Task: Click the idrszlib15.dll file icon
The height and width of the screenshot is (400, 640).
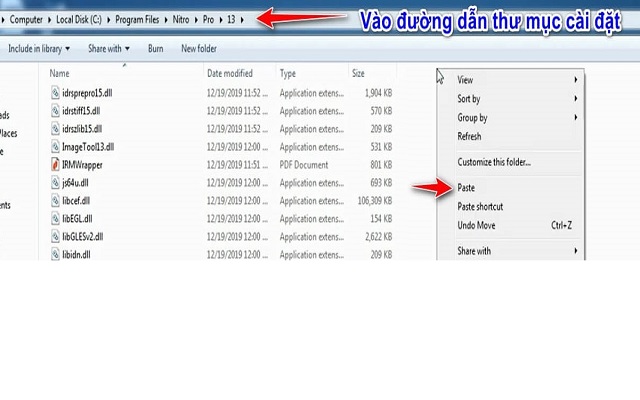Action: pyautogui.click(x=55, y=129)
